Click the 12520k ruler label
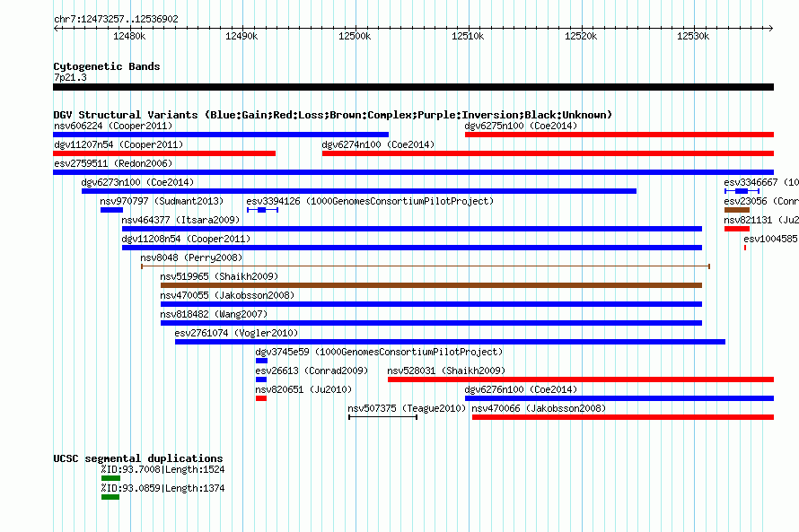The height and width of the screenshot is (532, 799). pyautogui.click(x=581, y=36)
